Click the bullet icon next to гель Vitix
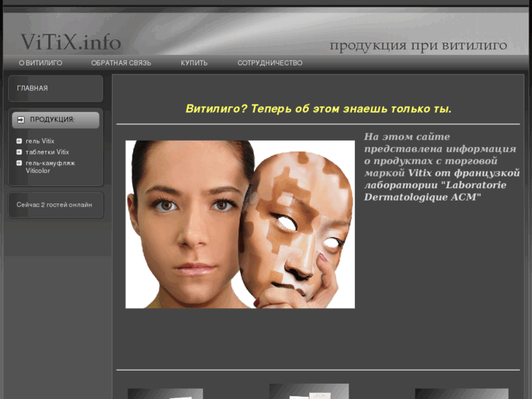532x399 pixels. click(19, 141)
